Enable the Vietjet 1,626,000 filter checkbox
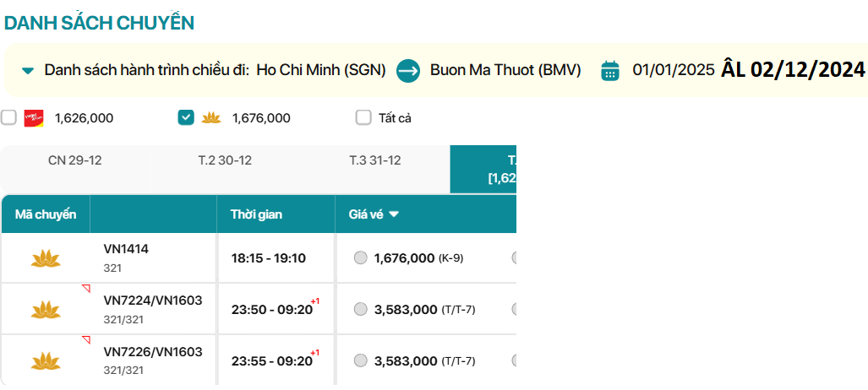The width and height of the screenshot is (868, 390). point(8,118)
